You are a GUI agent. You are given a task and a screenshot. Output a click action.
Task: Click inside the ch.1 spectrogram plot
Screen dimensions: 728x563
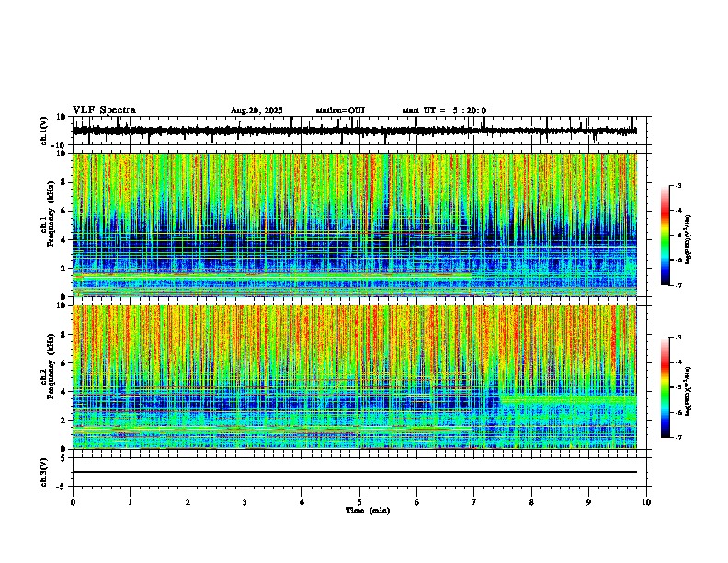(x=355, y=224)
